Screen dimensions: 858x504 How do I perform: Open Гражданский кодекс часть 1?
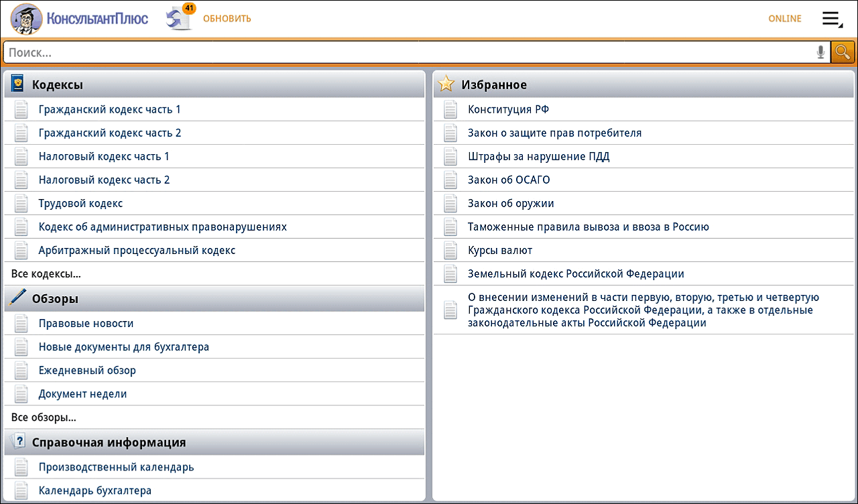(x=214, y=109)
